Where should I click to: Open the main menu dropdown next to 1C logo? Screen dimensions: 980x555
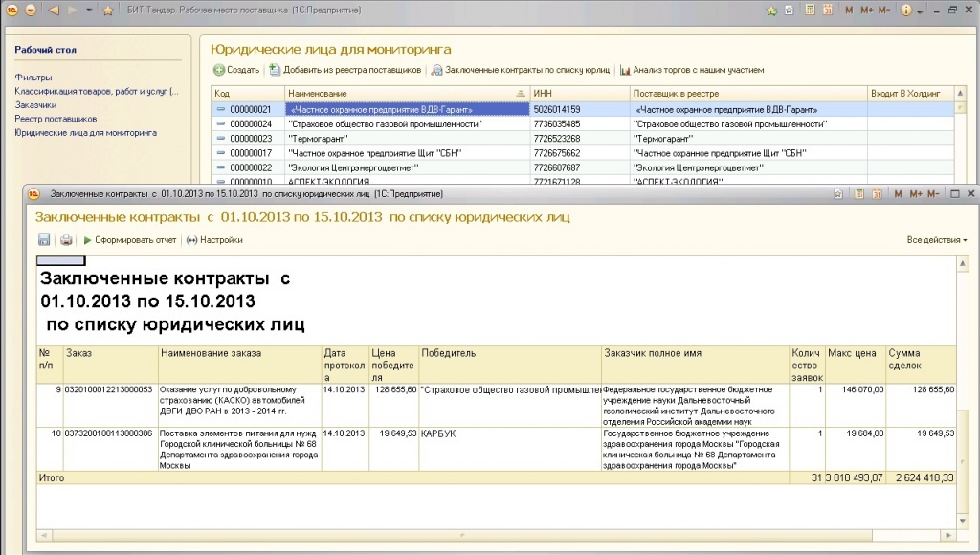30,11
